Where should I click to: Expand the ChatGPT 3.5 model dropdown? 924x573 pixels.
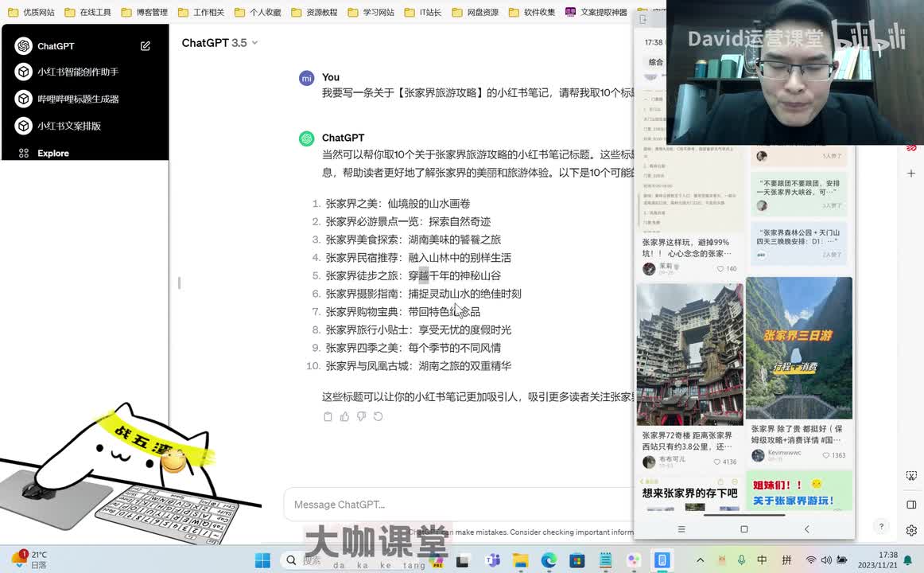coord(254,43)
